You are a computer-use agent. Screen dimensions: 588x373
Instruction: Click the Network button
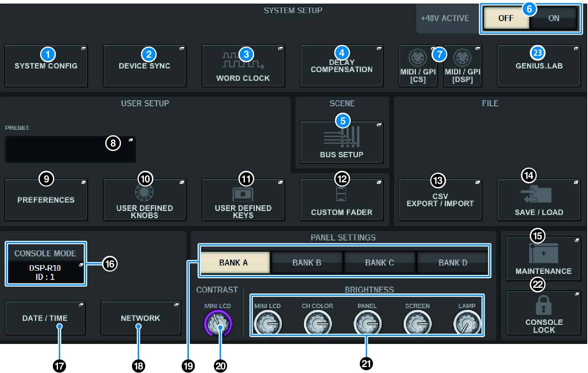[140, 318]
